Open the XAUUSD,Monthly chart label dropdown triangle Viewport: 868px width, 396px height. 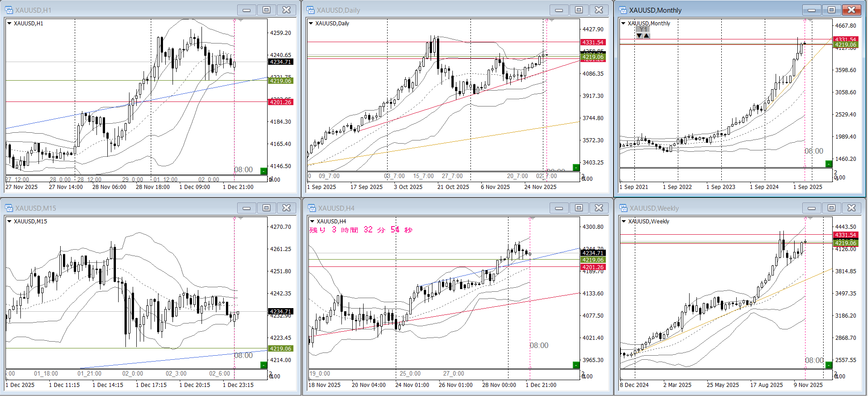pyautogui.click(x=623, y=24)
